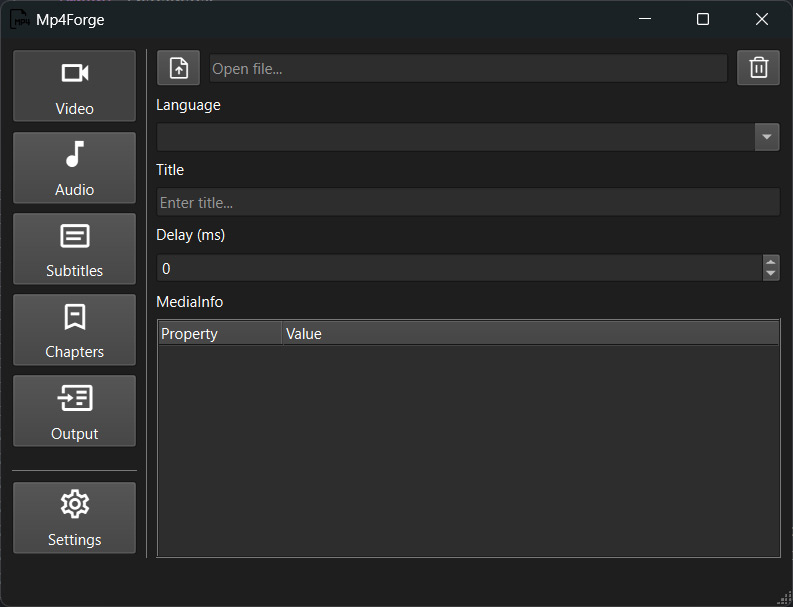Minimize the Mp4Forge window
The image size is (793, 607).
[645, 19]
